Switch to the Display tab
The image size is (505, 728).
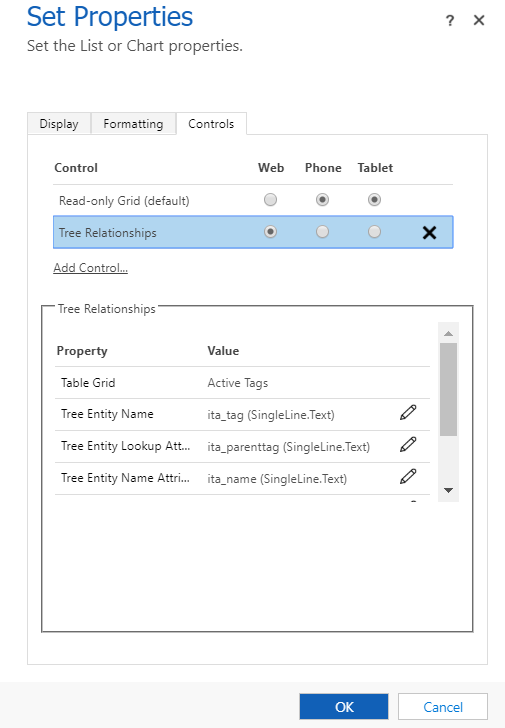(59, 124)
